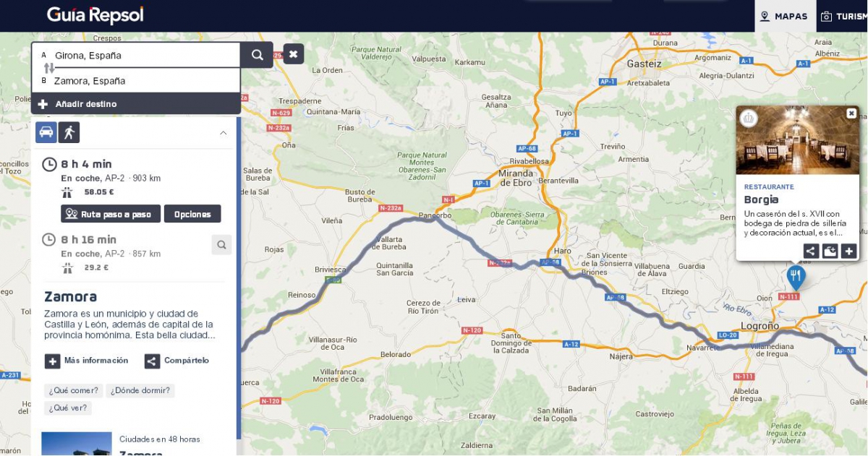Open the Turismo tab
Screen dimensions: 868x456
pos(843,16)
